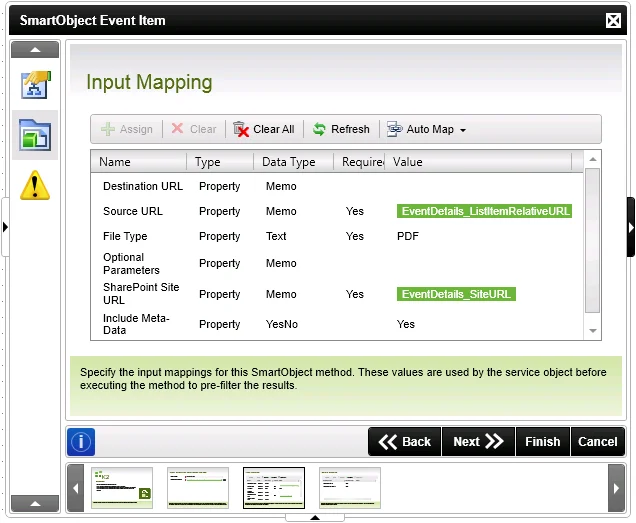Screen dimensions: 636x523
Task: Click the Clear toolbar button
Action: pyautogui.click(x=194, y=129)
